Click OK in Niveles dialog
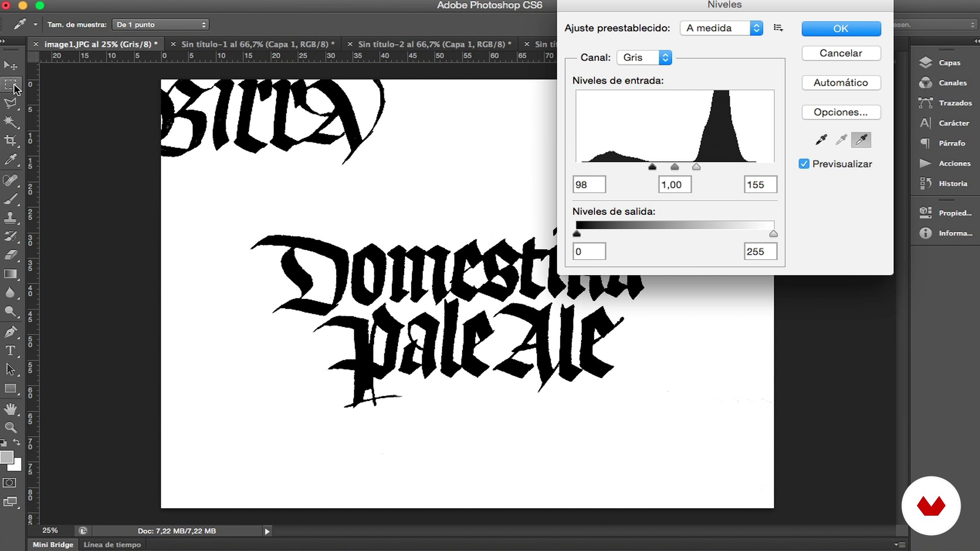Image resolution: width=980 pixels, height=551 pixels. tap(841, 29)
